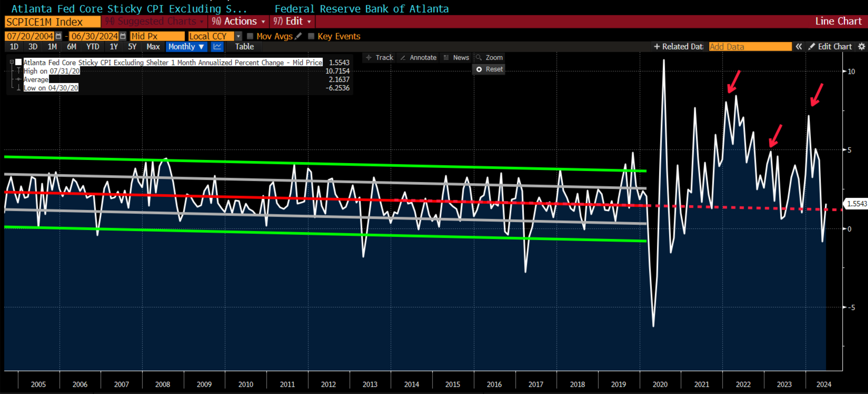Click the Mid Px field
Screen dimensions: 868x394
pyautogui.click(x=157, y=36)
